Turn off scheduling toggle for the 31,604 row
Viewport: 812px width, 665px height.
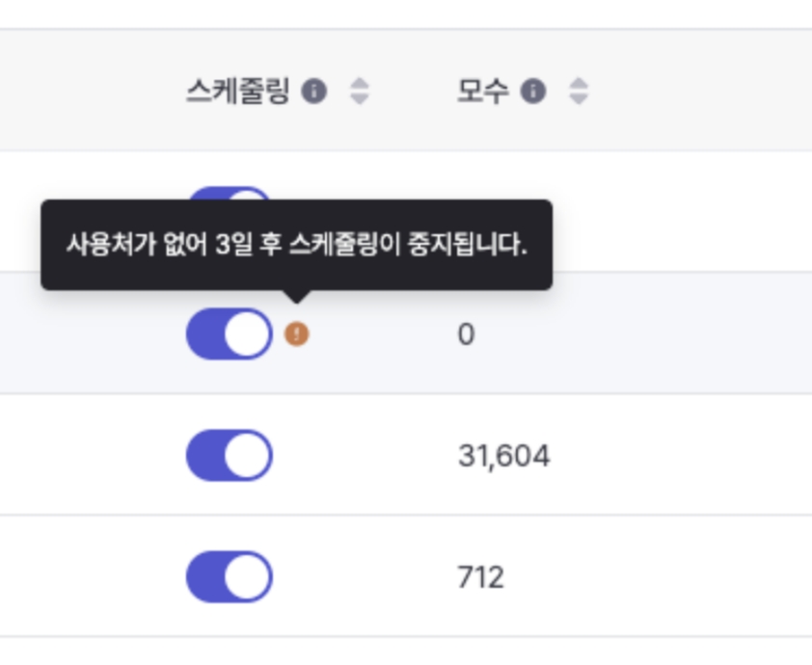click(x=229, y=456)
